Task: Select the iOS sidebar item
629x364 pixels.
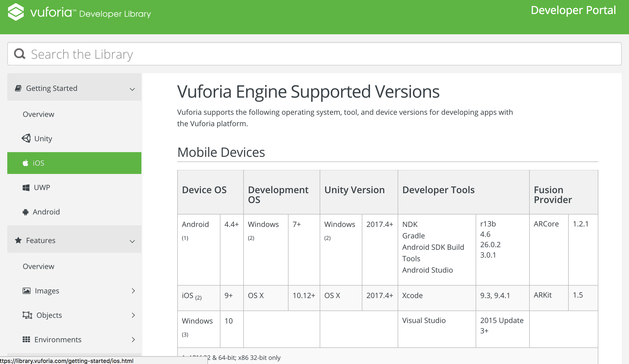Action: pos(74,163)
